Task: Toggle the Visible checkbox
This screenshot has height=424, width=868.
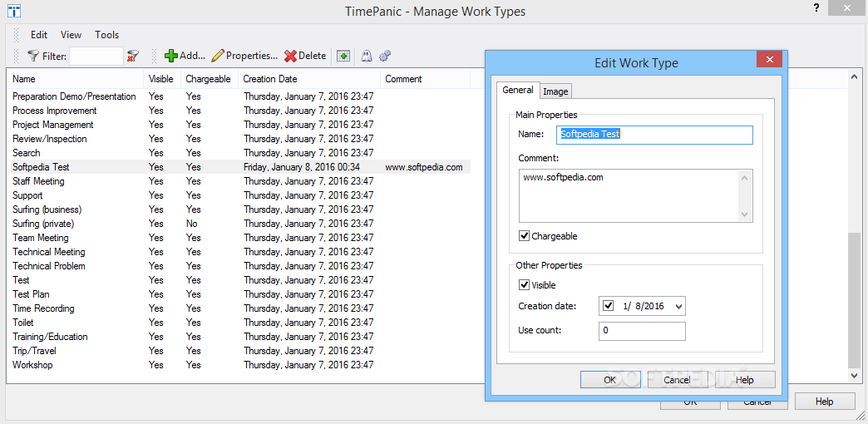Action: click(x=525, y=285)
